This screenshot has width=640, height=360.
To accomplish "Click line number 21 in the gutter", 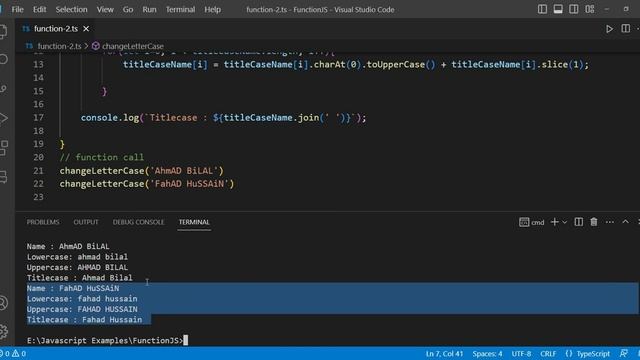I will (x=38, y=171).
